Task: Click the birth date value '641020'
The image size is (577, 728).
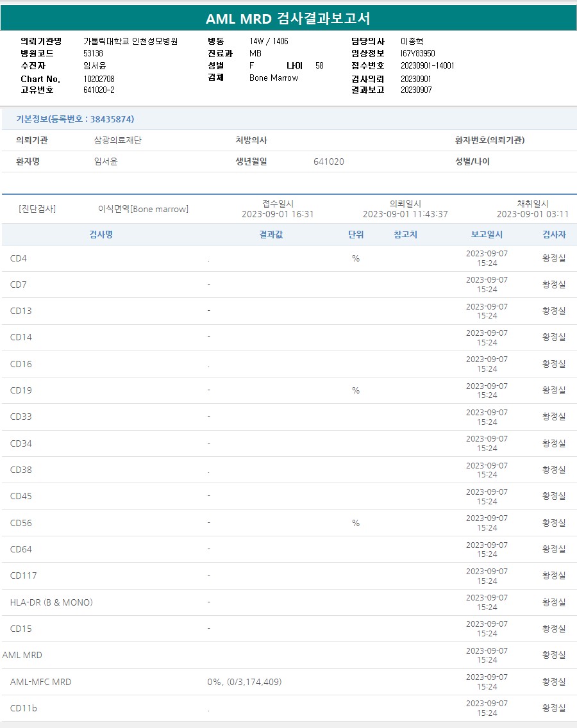Action: [329, 161]
